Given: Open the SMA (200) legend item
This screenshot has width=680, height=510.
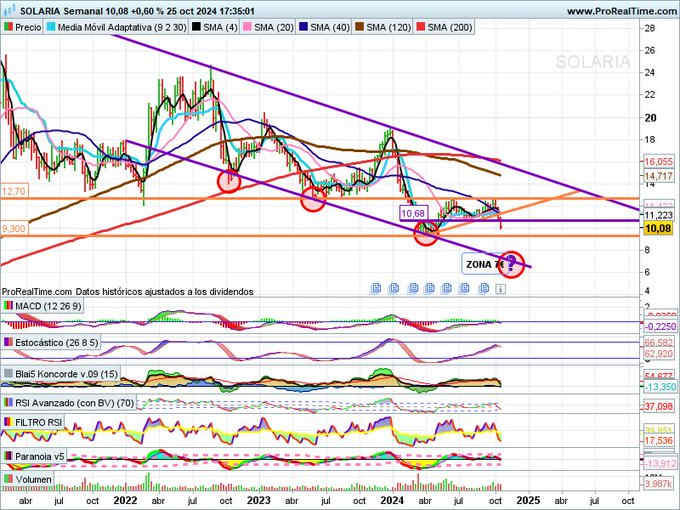Looking at the screenshot, I should point(444,27).
